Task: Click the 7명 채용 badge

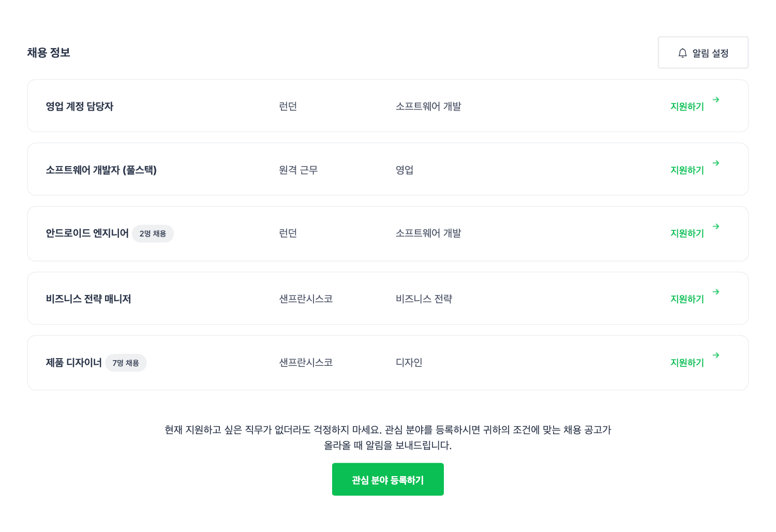Action: click(126, 363)
